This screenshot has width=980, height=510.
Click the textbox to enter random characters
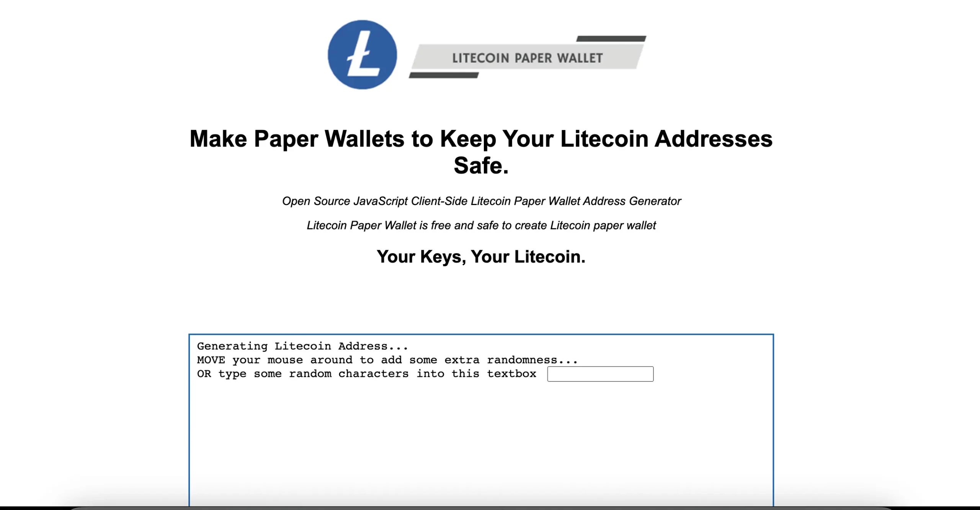click(601, 374)
